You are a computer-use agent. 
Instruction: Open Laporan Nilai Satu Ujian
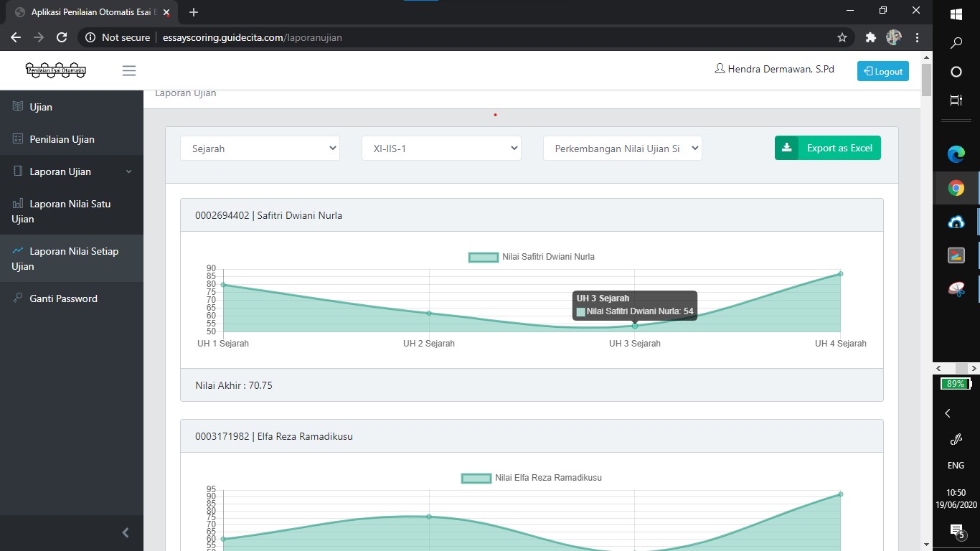click(x=72, y=211)
